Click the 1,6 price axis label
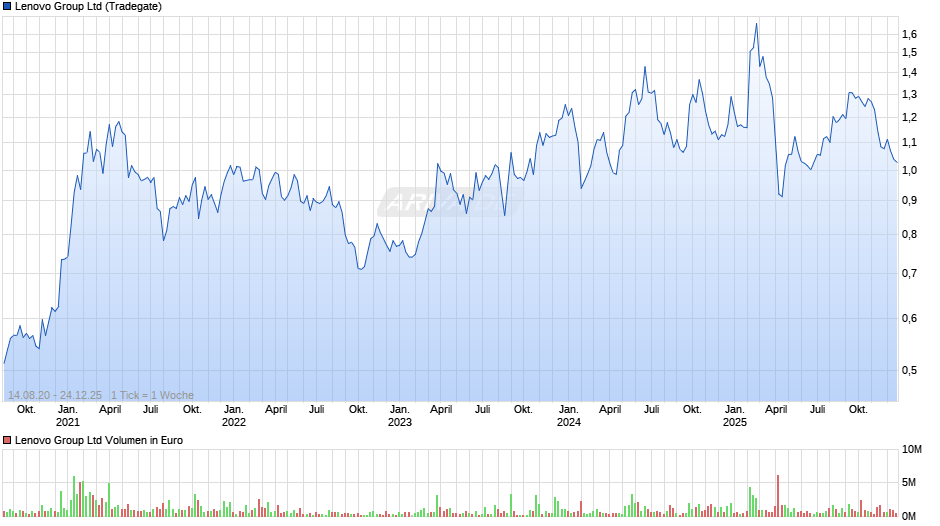The image size is (940, 526). (x=909, y=34)
